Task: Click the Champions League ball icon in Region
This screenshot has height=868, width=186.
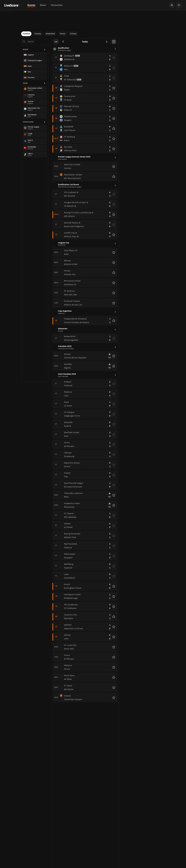Action: 25,61
